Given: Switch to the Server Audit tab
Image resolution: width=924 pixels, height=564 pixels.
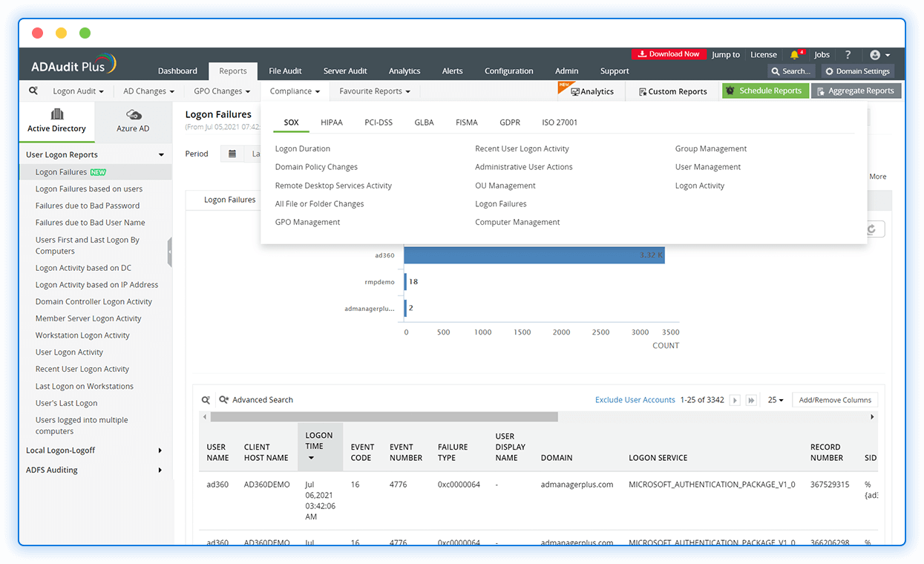Looking at the screenshot, I should [x=345, y=71].
